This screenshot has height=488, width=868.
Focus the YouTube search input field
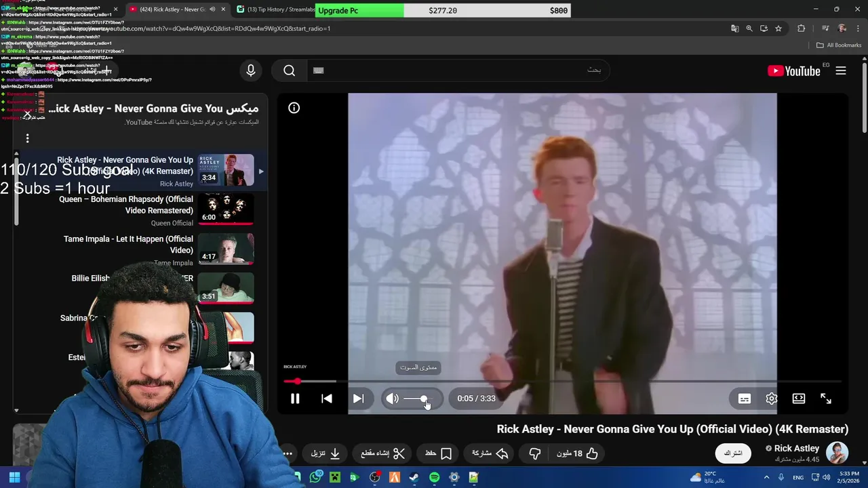(458, 70)
